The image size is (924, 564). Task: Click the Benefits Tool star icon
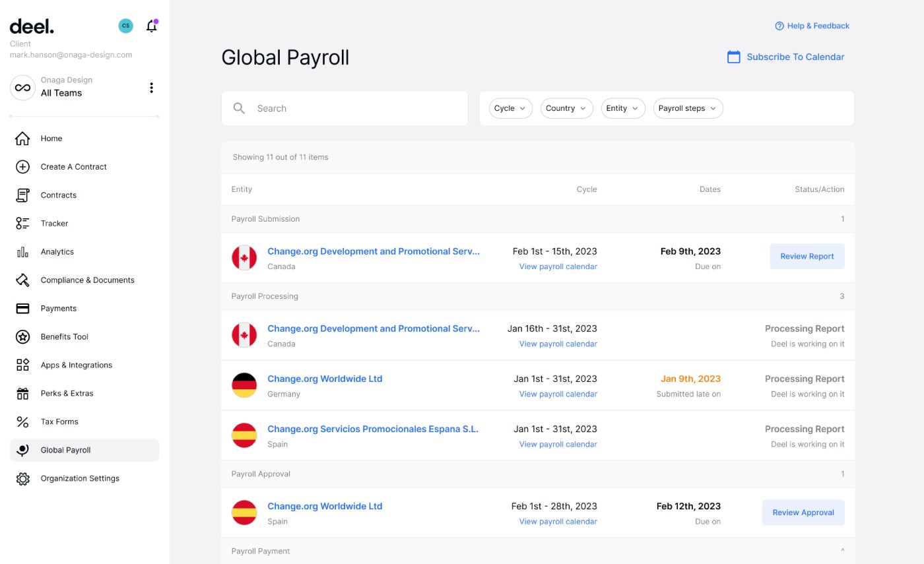(22, 337)
